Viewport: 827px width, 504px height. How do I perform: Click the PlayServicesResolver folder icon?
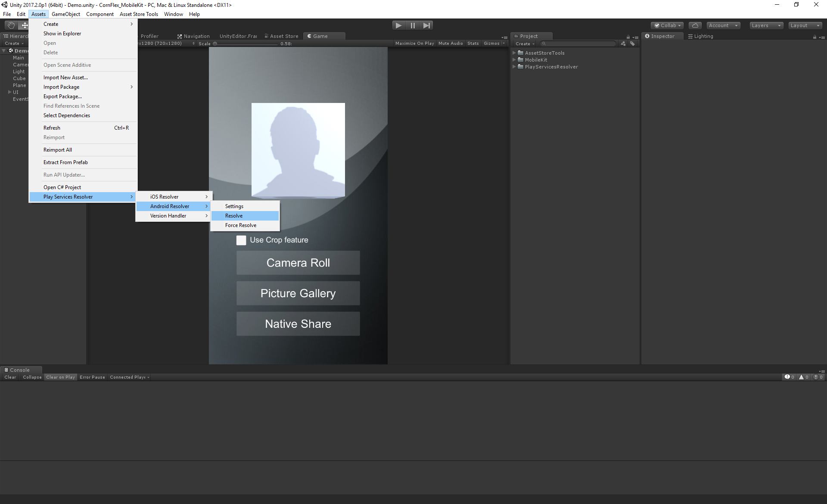(520, 67)
